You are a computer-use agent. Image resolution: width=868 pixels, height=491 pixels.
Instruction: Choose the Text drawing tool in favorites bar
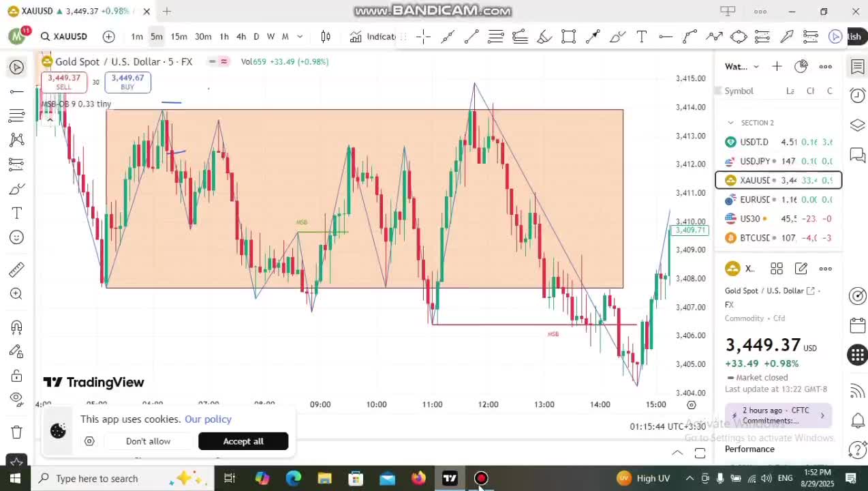(641, 37)
